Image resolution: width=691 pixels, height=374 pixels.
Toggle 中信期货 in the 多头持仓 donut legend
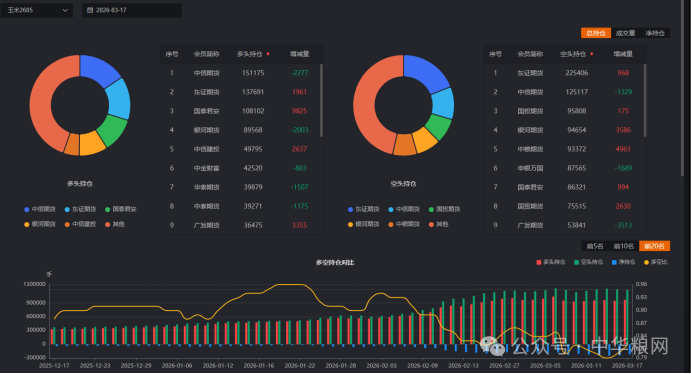coord(40,209)
